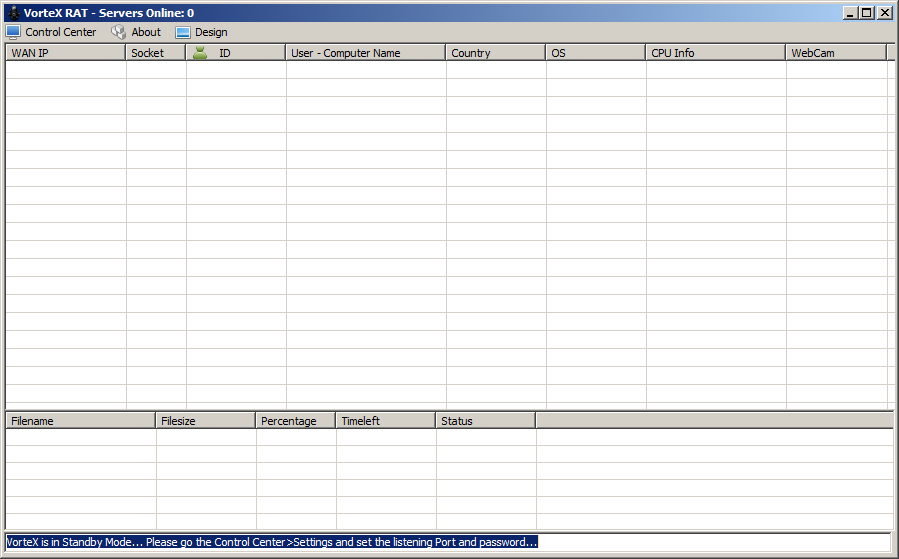Image resolution: width=899 pixels, height=559 pixels.
Task: Click the About menu icon
Action: (118, 32)
